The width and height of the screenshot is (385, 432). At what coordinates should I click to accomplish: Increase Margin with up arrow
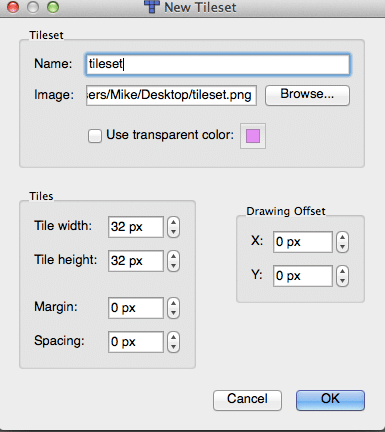(x=173, y=303)
